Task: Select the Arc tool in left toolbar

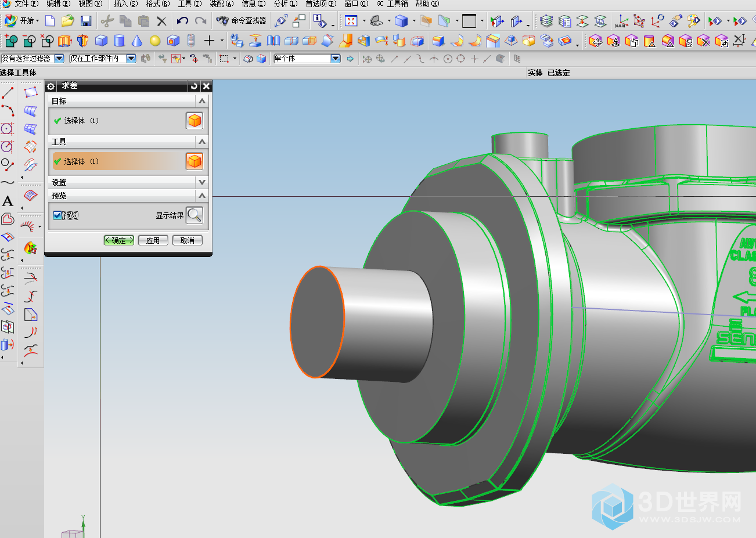Action: (8, 110)
